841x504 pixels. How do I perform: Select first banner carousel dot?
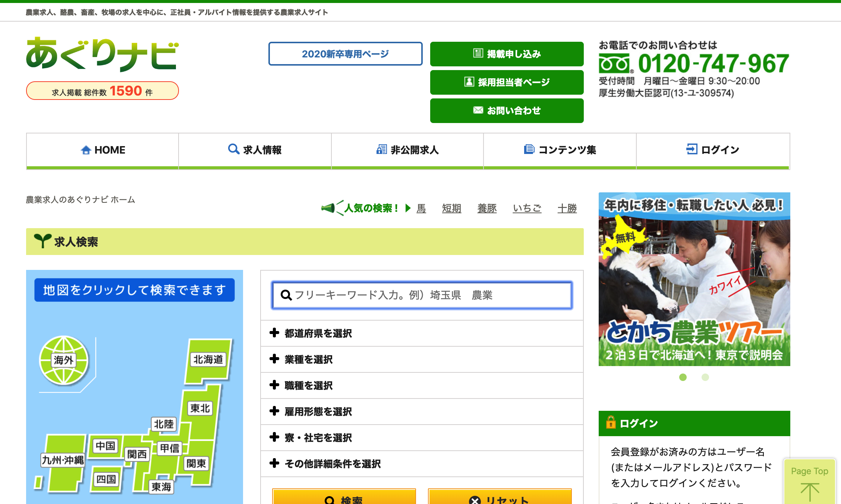[683, 377]
